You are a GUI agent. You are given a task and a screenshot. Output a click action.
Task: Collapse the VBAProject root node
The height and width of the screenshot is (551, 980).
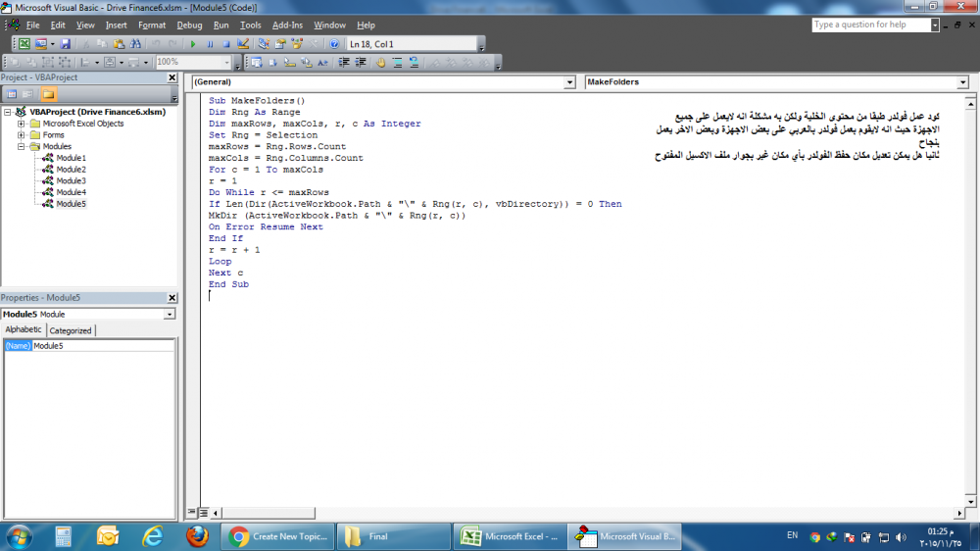tap(8, 112)
